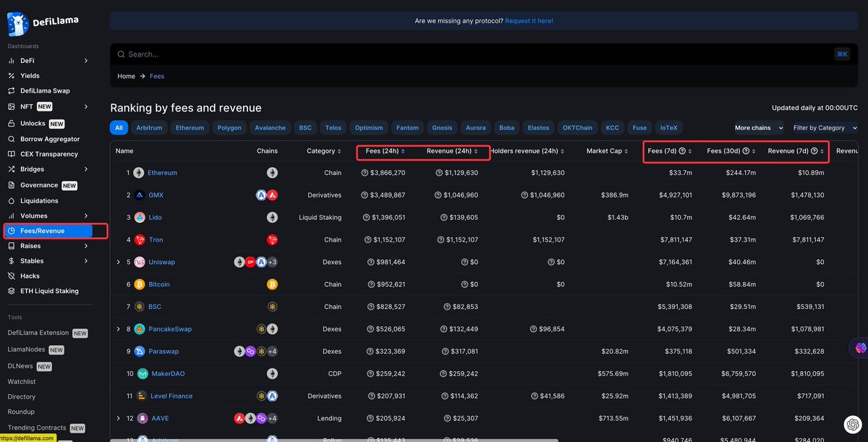This screenshot has height=442, width=868.
Task: Select the Optimism chain filter
Action: [369, 128]
